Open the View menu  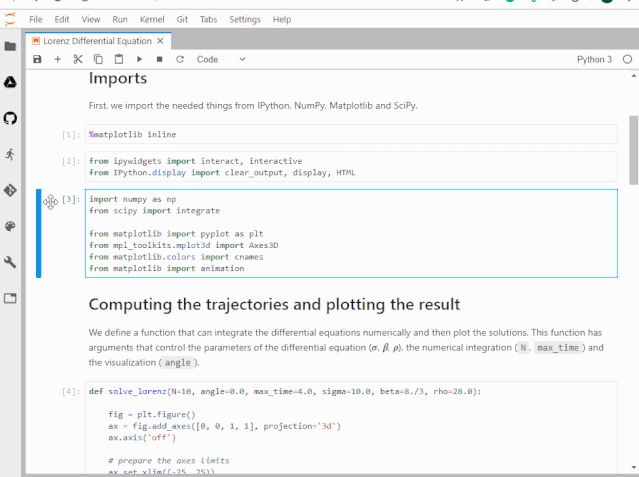(91, 20)
